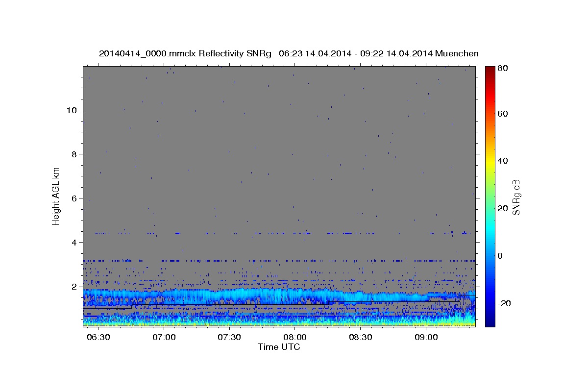
Task: Click the dashed blue line at 3.2 km
Action: [x=279, y=261]
